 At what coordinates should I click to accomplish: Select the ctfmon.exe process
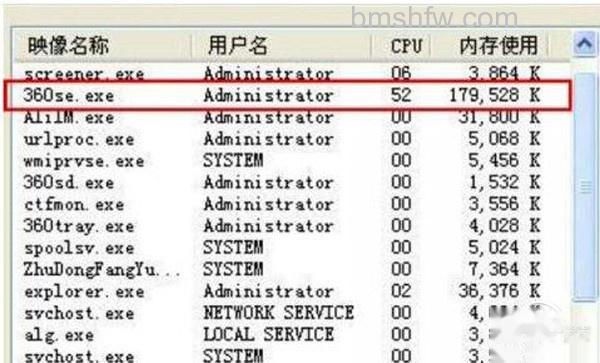(x=292, y=204)
